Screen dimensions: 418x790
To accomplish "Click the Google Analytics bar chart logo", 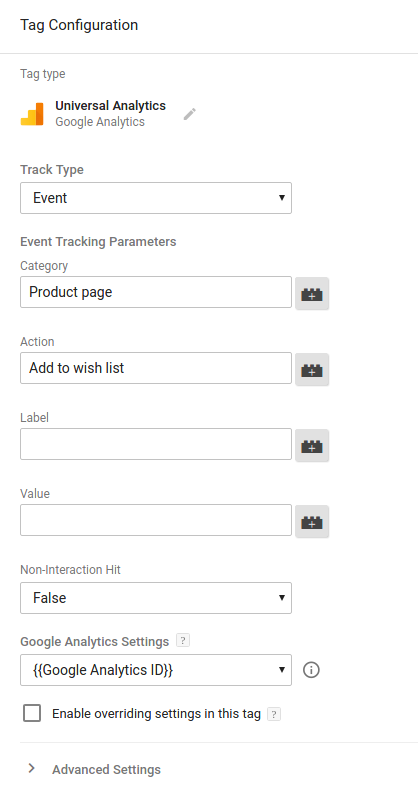I will 32,114.
